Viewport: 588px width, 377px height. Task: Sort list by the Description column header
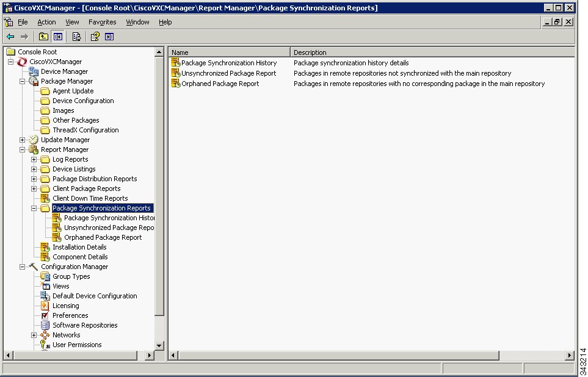pos(432,52)
